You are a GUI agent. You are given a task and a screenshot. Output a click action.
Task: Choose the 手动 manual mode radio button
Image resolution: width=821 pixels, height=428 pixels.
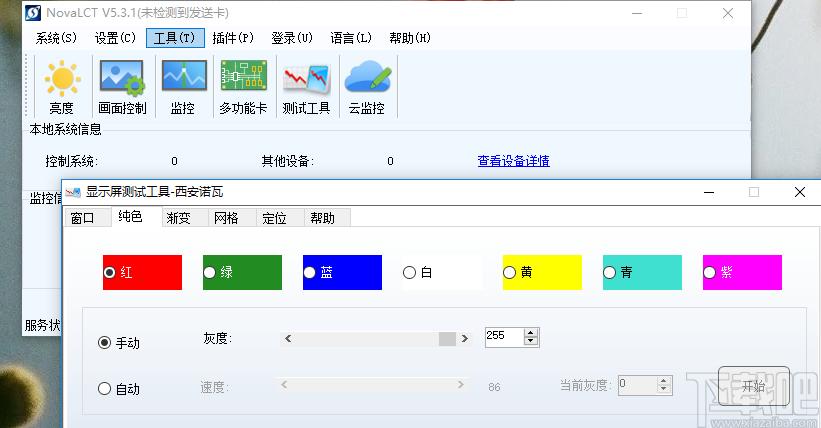click(x=104, y=343)
